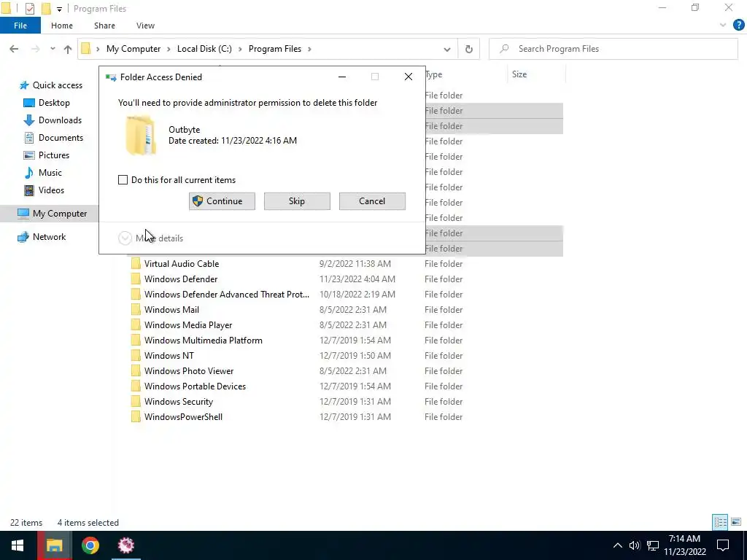This screenshot has height=560, width=747.
Task: Open Explorer Help question mark icon
Action: pos(738,26)
